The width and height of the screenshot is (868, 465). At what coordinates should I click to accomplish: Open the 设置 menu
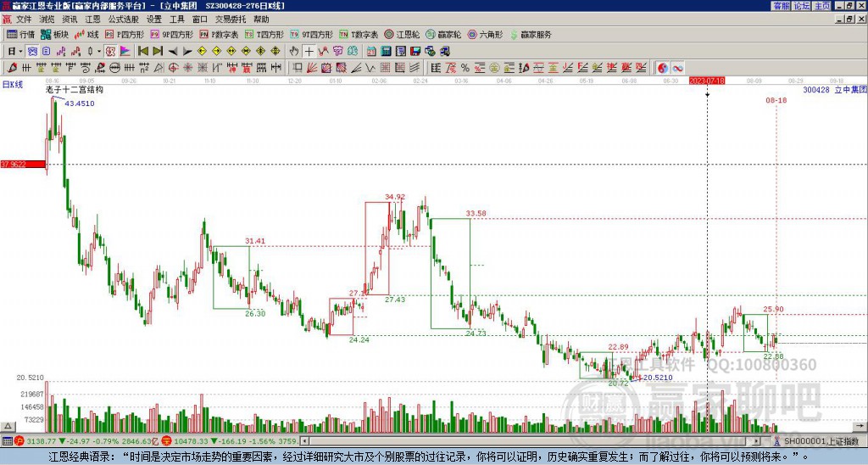coord(154,20)
